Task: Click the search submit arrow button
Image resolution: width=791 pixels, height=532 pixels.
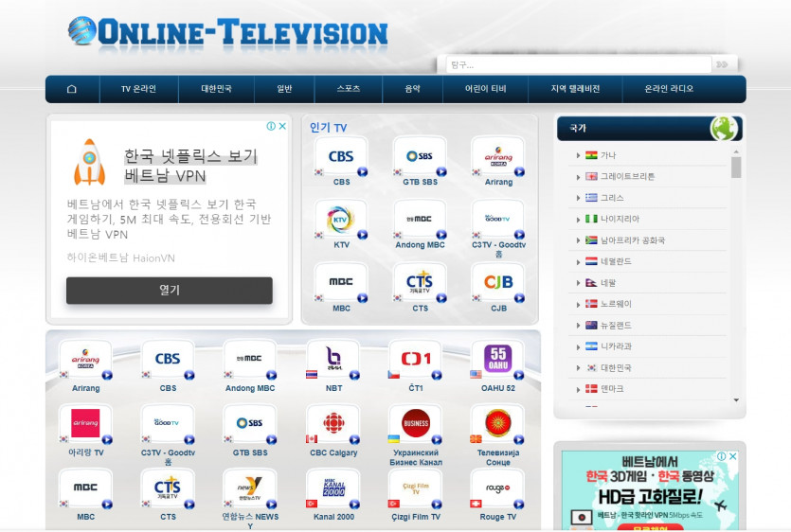Action: coord(723,64)
